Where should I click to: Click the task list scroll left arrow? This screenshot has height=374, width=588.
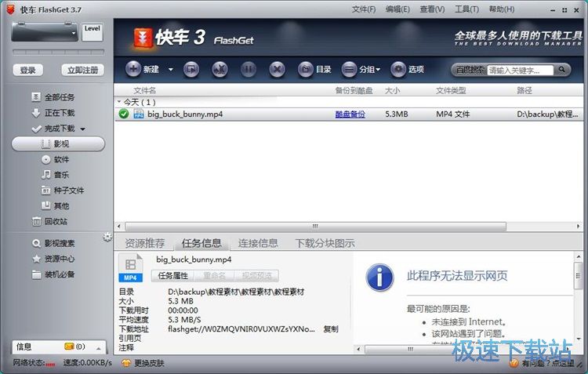pyautogui.click(x=119, y=226)
